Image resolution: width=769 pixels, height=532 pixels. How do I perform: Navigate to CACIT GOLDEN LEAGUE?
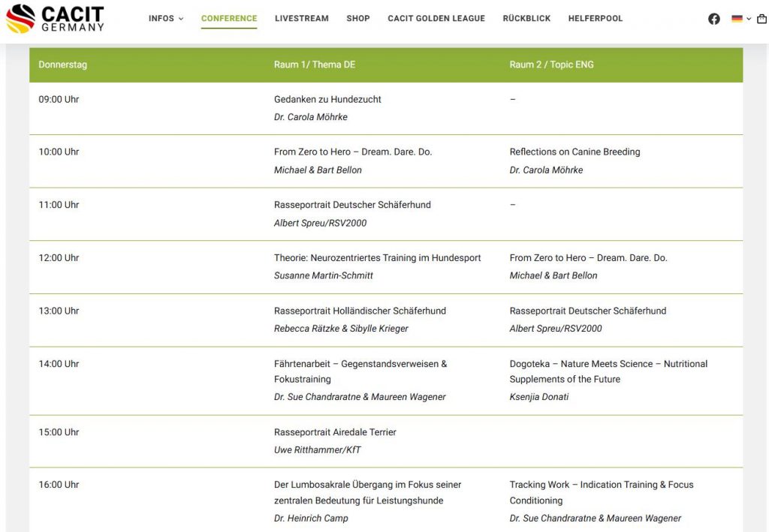436,19
